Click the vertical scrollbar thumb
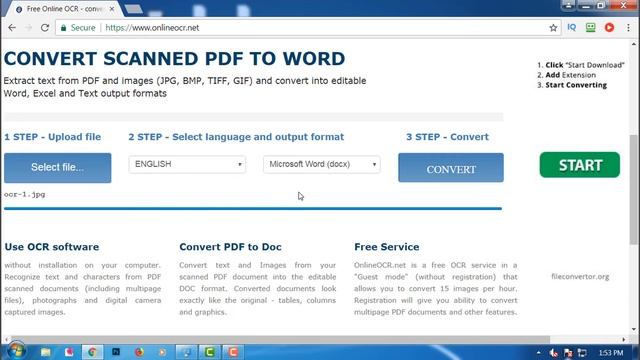The height and width of the screenshot is (360, 640). 634,189
